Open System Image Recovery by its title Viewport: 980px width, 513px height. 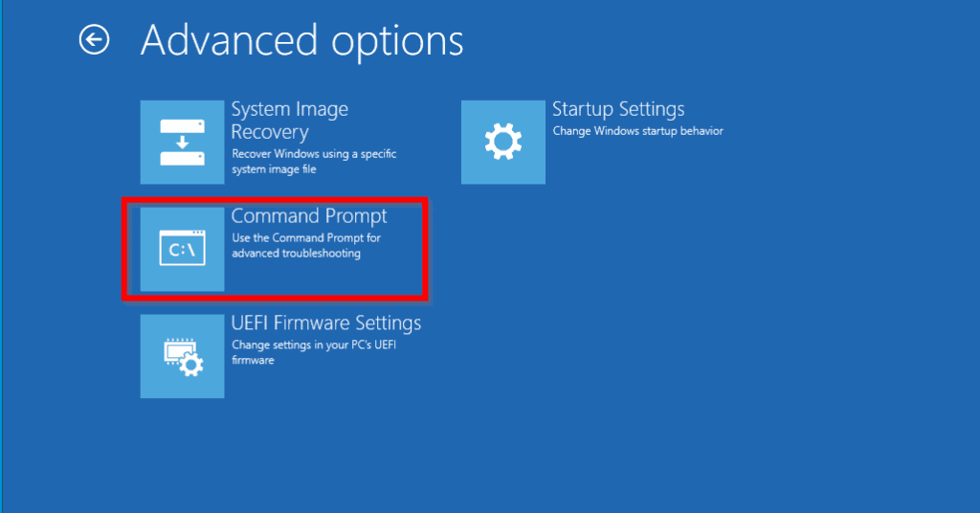tap(289, 121)
